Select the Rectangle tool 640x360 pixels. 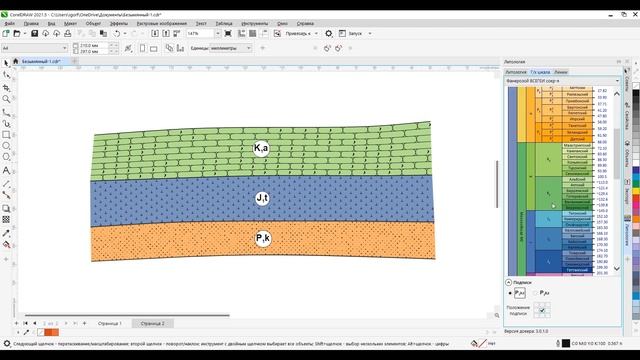tap(6, 135)
